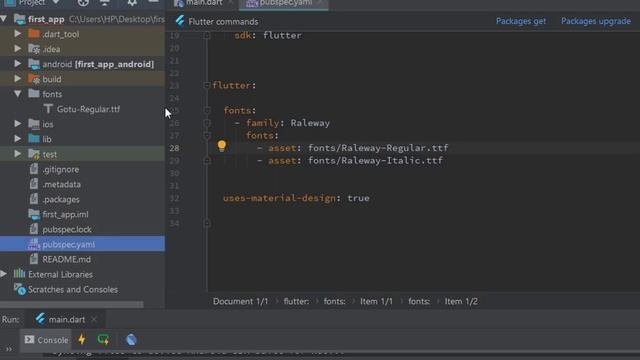Click 'Document 1/1' breadcrumb
Viewport: 640px width, 360px height.
click(240, 301)
